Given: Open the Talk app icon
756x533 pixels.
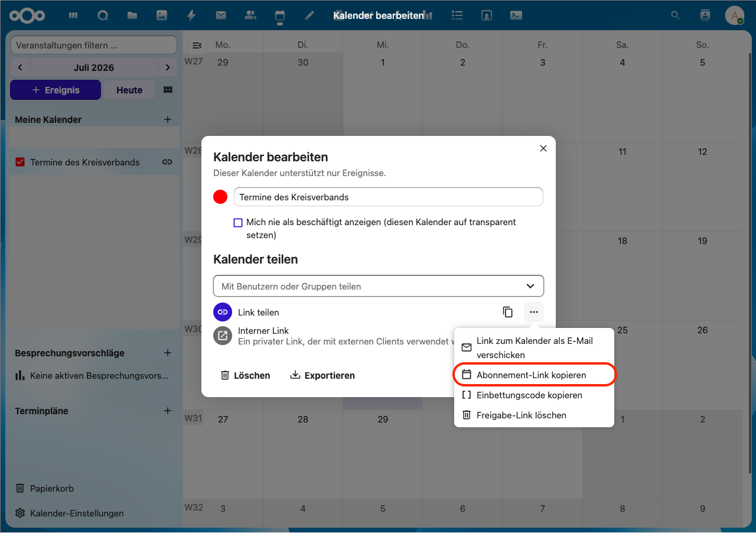Looking at the screenshot, I should click(x=103, y=15).
